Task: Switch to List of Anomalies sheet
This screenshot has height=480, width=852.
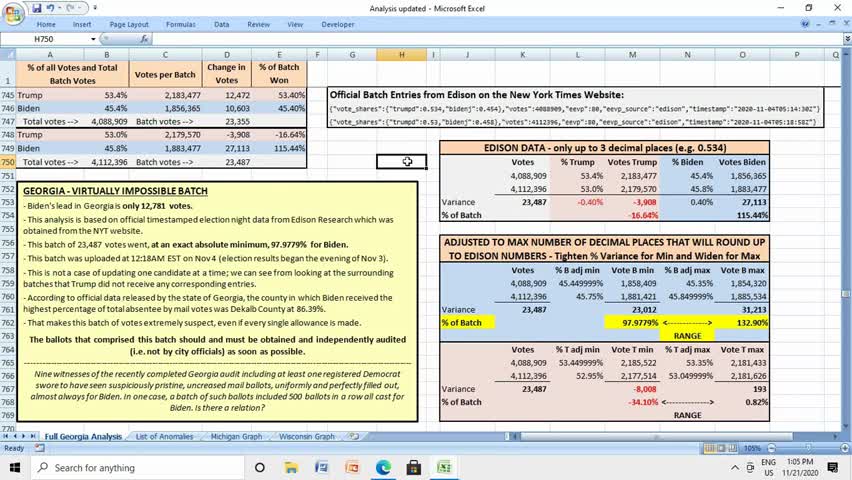Action: click(x=164, y=437)
